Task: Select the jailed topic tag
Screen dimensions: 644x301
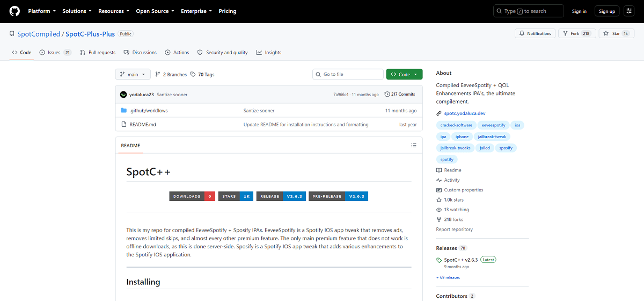Action: pos(485,148)
